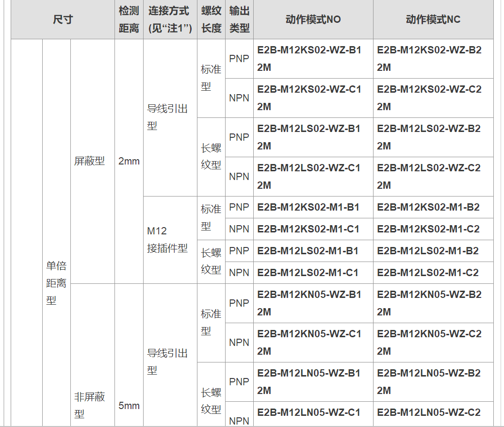The image size is (504, 427).
Task: Select model E2B-M12LN05-WZ-C2
Action: click(433, 414)
